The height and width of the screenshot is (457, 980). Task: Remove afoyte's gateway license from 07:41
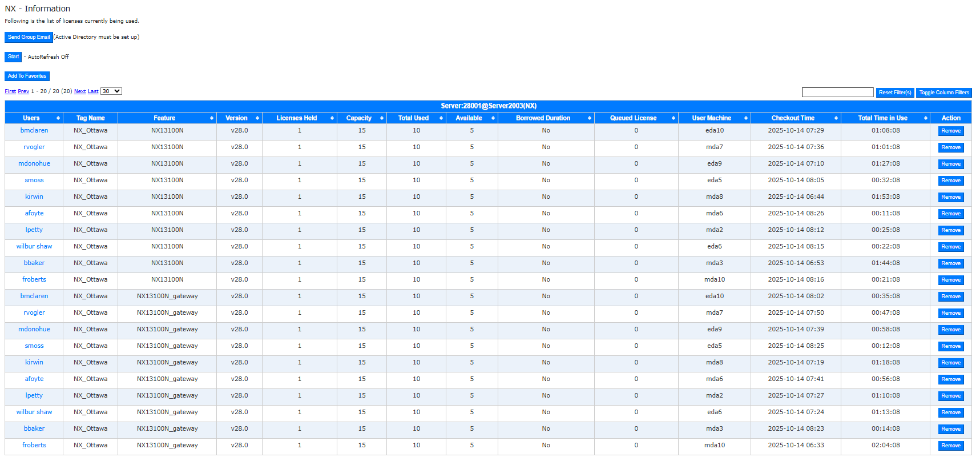coord(951,380)
